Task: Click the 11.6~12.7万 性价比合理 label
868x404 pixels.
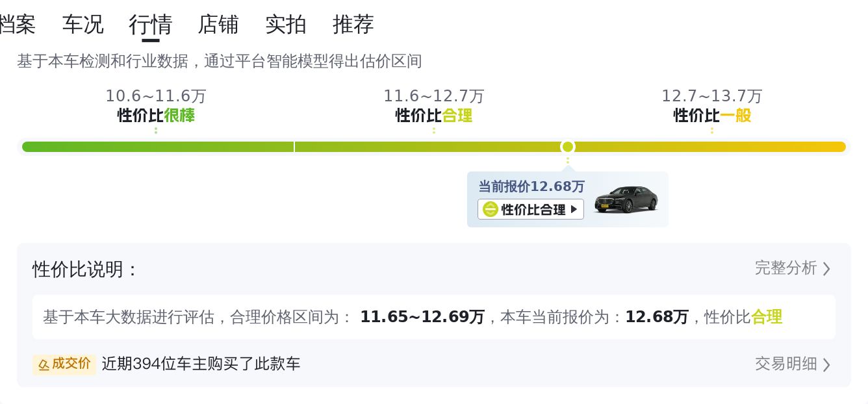Action: 434,106
